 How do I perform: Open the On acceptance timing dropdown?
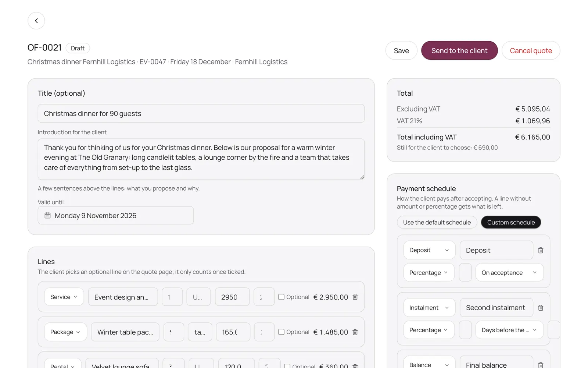[x=509, y=273]
